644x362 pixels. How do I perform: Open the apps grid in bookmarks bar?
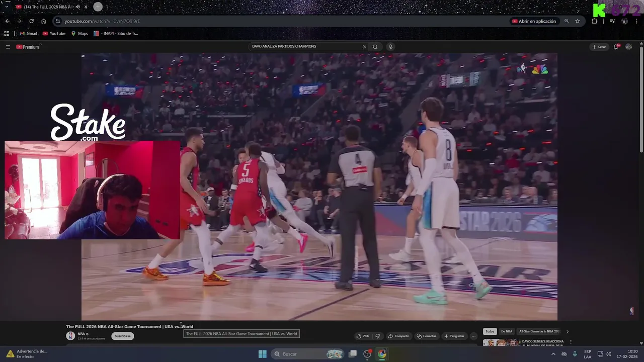[x=7, y=33]
